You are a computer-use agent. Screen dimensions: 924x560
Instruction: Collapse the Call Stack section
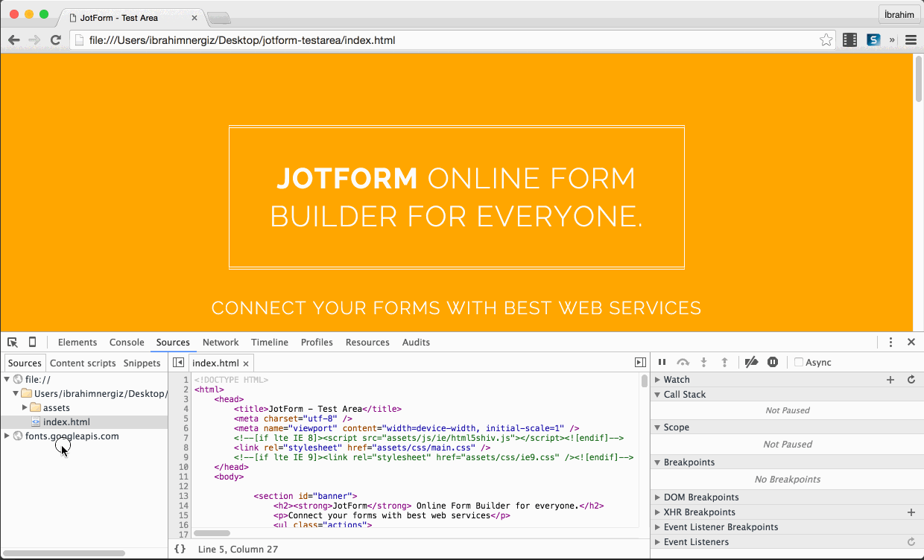tap(658, 395)
